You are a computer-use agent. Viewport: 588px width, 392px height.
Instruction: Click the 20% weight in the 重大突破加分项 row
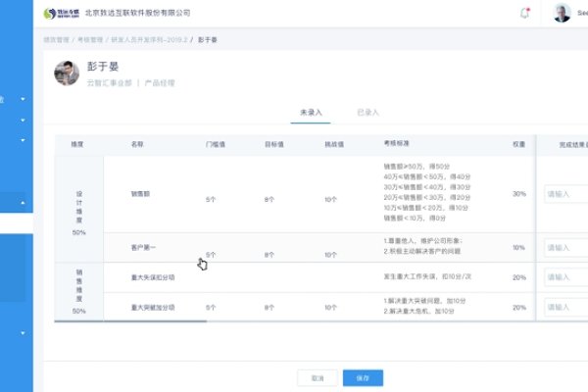pyautogui.click(x=519, y=308)
